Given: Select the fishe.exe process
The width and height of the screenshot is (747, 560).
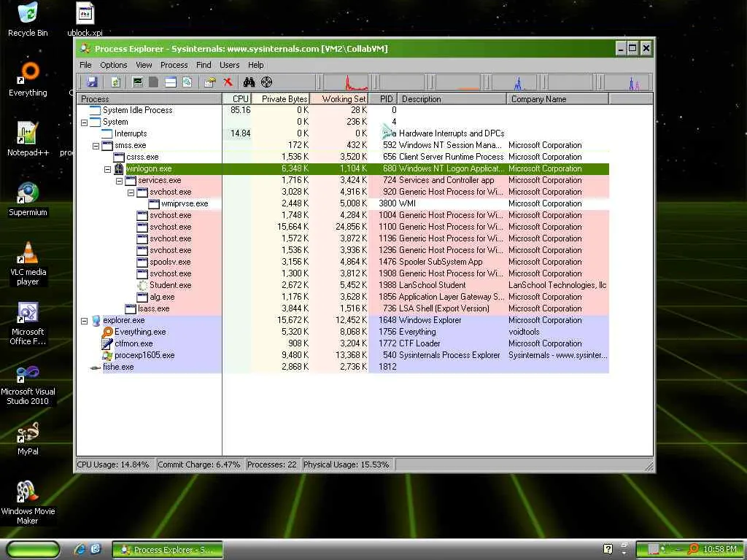Looking at the screenshot, I should (x=343, y=367).
